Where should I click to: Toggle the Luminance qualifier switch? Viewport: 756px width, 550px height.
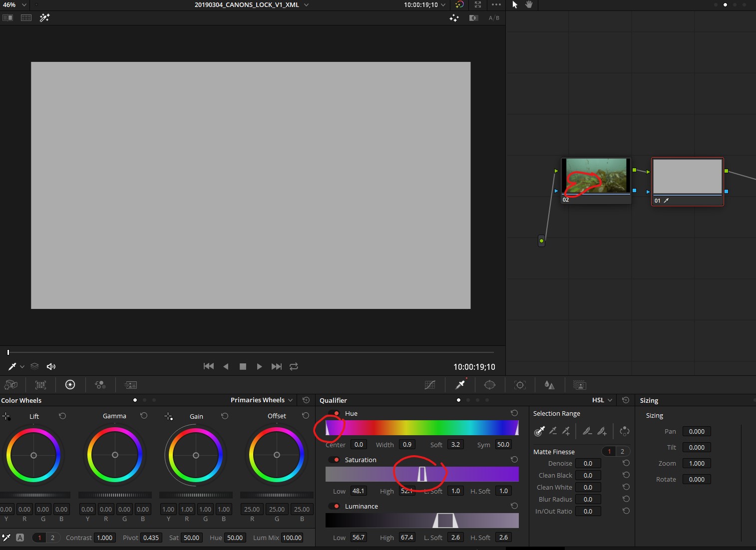[334, 506]
